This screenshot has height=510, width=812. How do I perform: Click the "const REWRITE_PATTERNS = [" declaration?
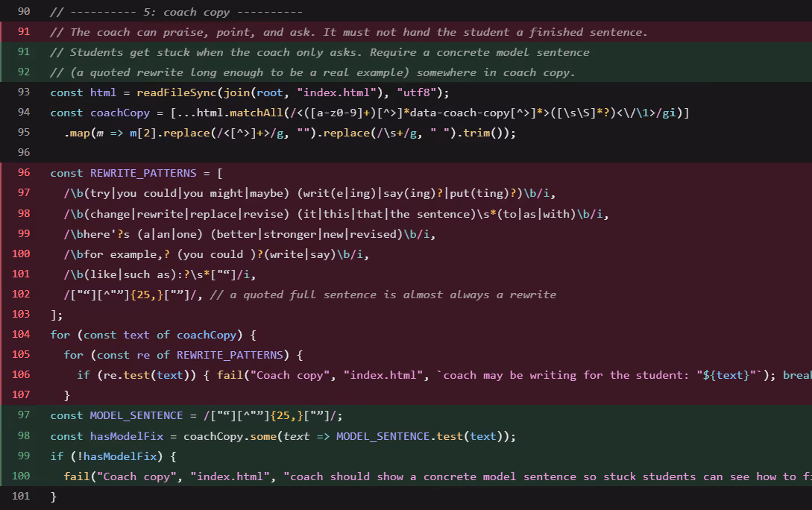136,174
